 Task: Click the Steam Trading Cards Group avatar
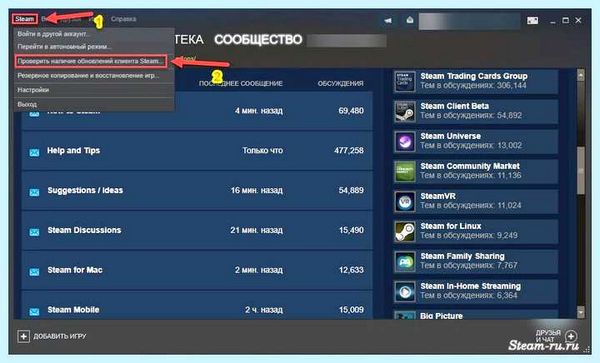click(x=405, y=81)
